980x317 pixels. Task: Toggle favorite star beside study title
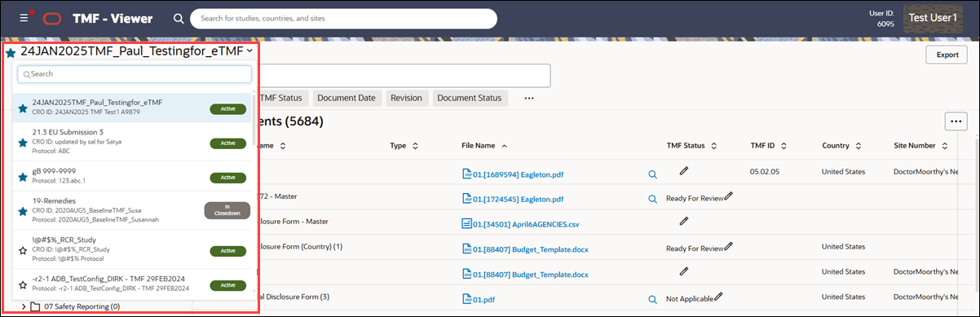pos(11,52)
